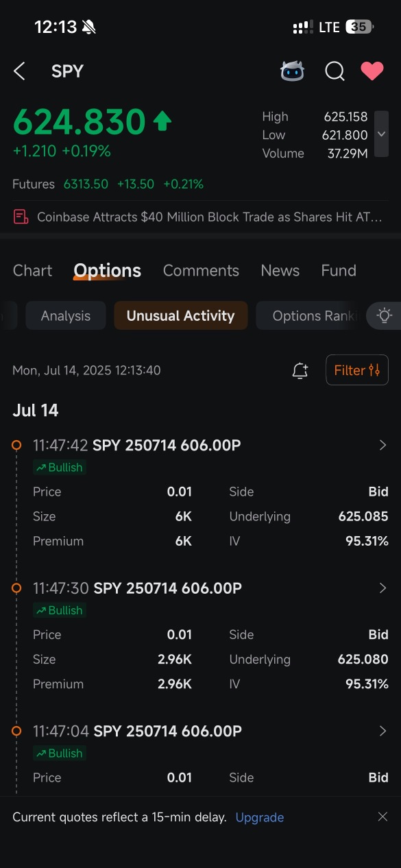
Task: Open the Fund tab
Action: coord(339,271)
